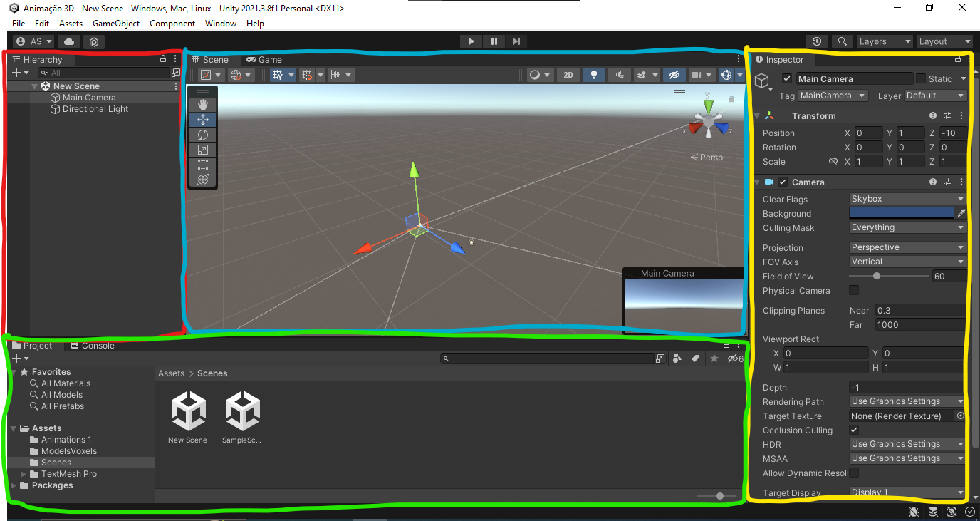Select the Scale tool

[203, 150]
